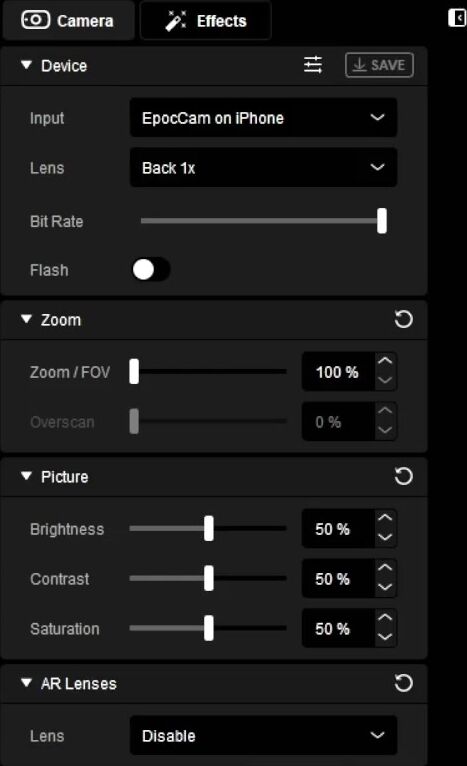
Task: Reset Zoom section with circular arrow
Action: (x=403, y=319)
